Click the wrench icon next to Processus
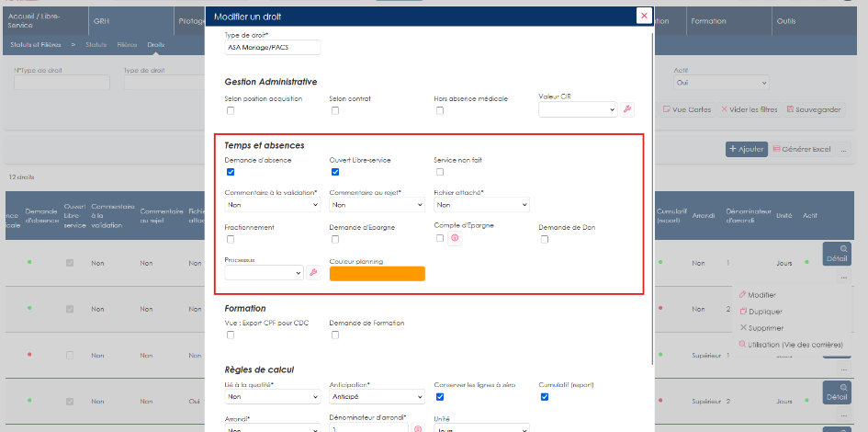The height and width of the screenshot is (432, 868). 313,272
